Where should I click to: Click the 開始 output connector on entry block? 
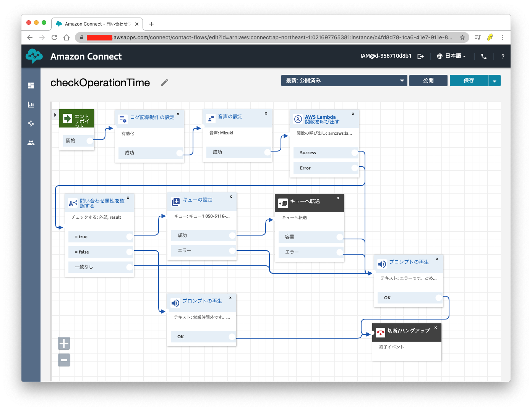(x=90, y=141)
